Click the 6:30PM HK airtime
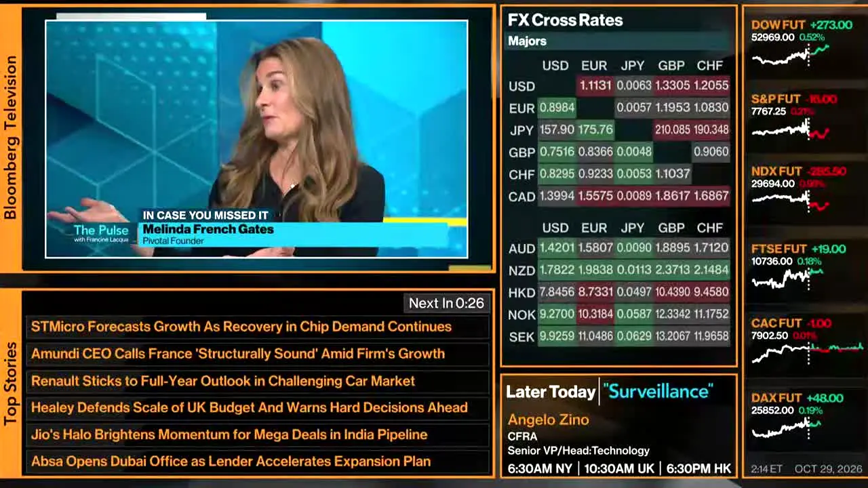This screenshot has height=488, width=868. [x=698, y=469]
